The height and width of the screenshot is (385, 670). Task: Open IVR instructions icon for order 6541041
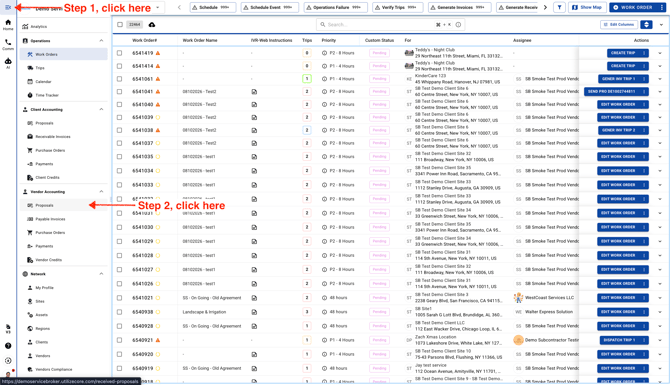coord(254,91)
